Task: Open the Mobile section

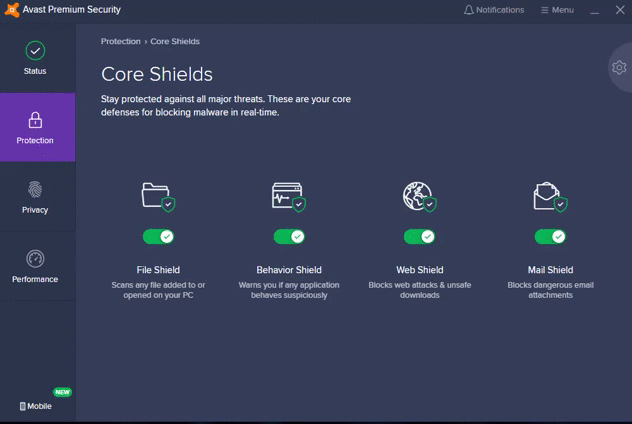Action: click(x=36, y=406)
